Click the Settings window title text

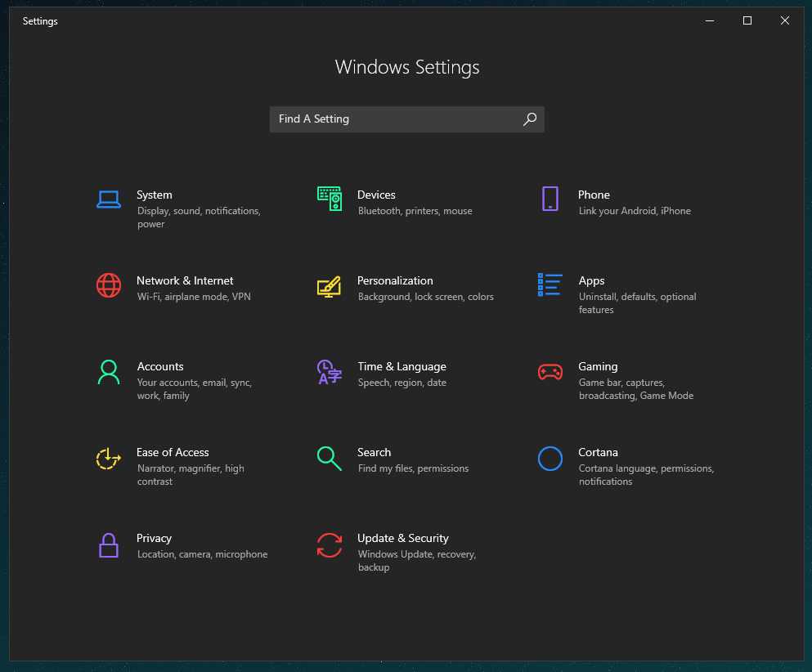(x=40, y=21)
